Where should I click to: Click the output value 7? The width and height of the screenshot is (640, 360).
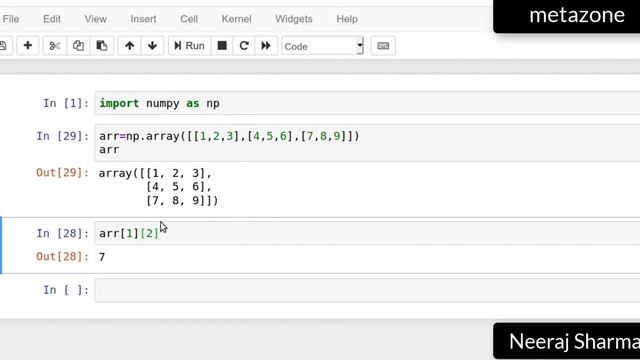click(102, 257)
